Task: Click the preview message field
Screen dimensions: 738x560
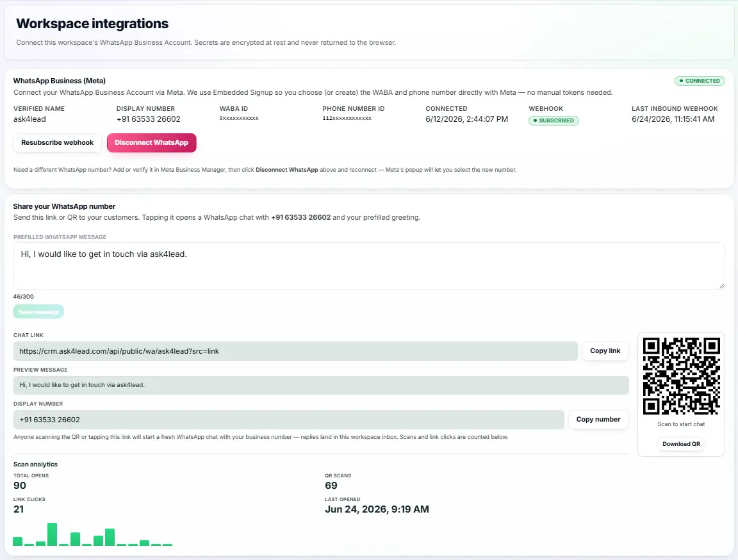Action: [321, 385]
